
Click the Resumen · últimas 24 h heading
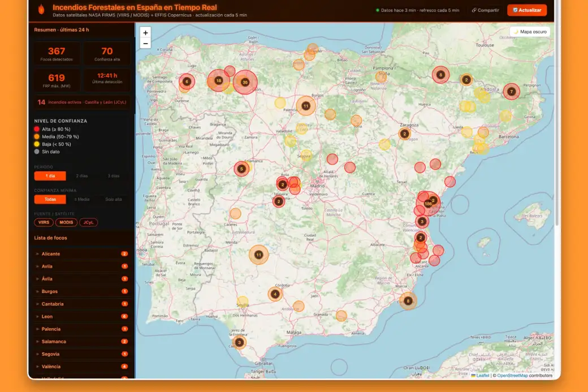pyautogui.click(x=62, y=29)
